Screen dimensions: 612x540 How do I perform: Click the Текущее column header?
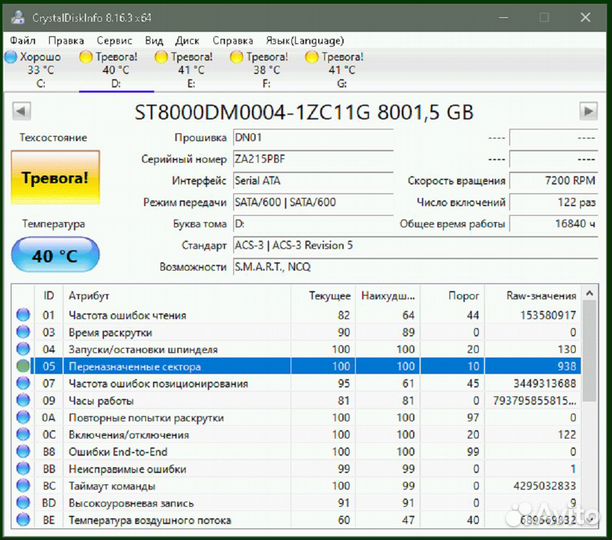click(323, 296)
